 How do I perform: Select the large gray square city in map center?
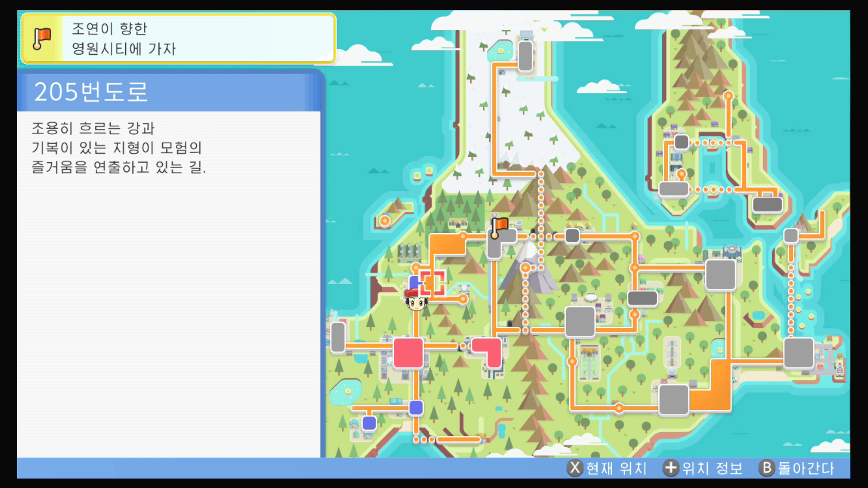tap(580, 322)
